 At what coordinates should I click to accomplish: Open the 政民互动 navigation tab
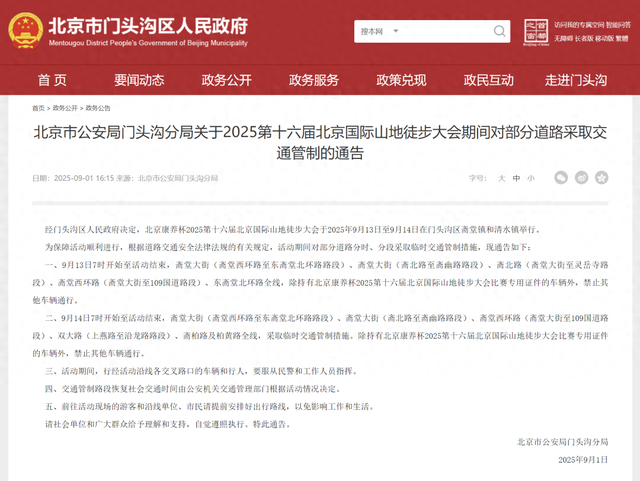click(488, 80)
